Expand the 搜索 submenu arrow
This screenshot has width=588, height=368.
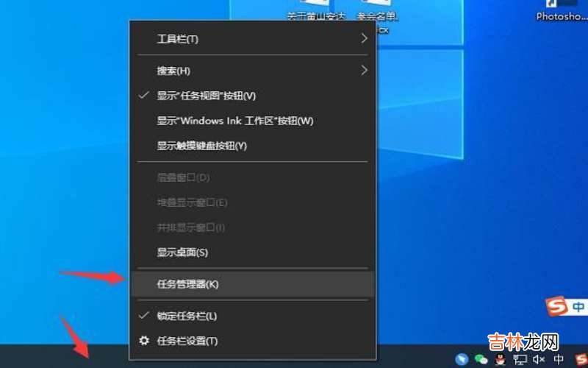point(364,71)
